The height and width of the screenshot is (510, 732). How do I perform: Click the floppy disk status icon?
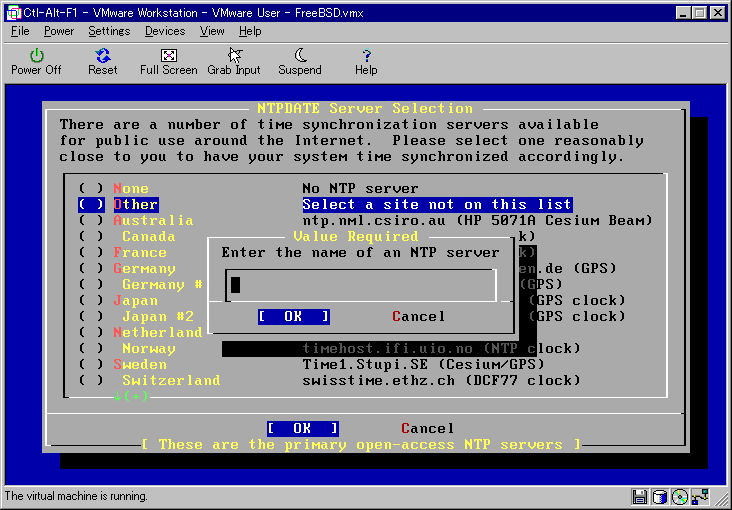(639, 496)
